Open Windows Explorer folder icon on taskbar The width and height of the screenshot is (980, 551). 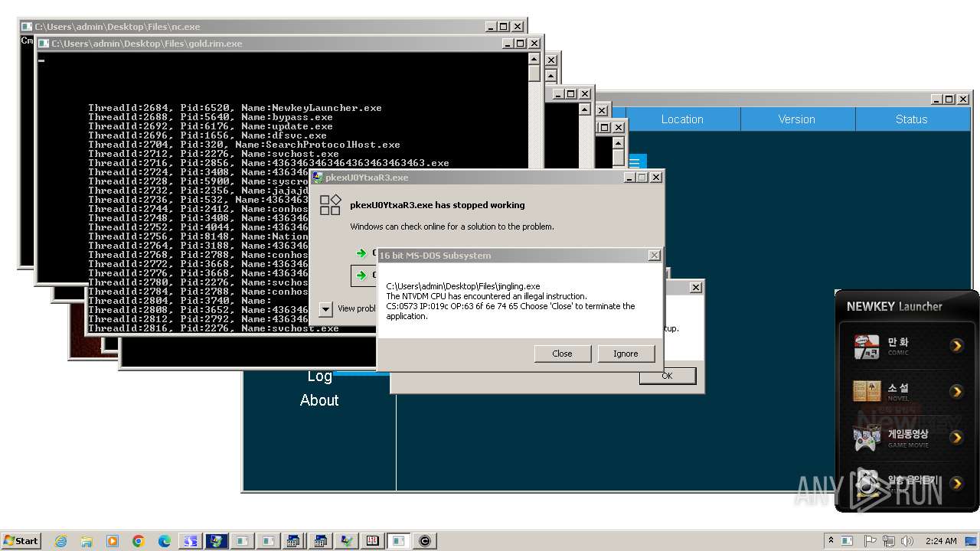(87, 541)
